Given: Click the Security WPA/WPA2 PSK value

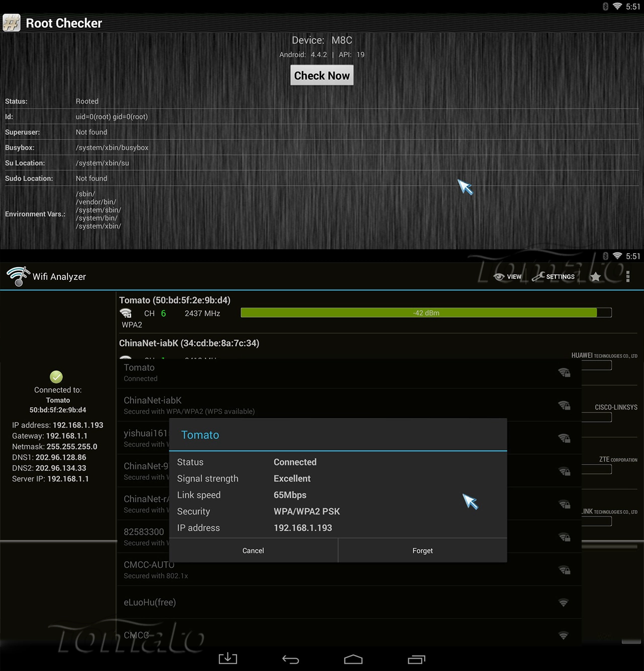Looking at the screenshot, I should pyautogui.click(x=307, y=511).
